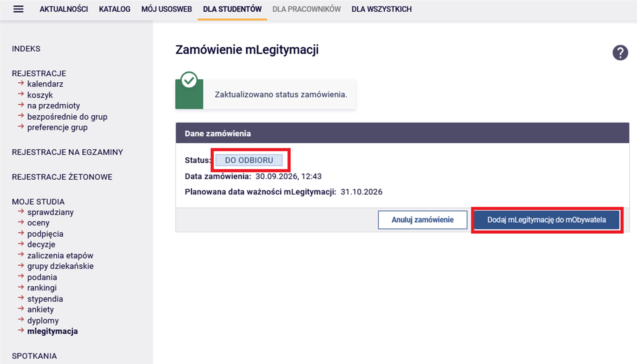Open sprawdziany in sidebar
Viewport: 637px width, 364px height.
50,212
